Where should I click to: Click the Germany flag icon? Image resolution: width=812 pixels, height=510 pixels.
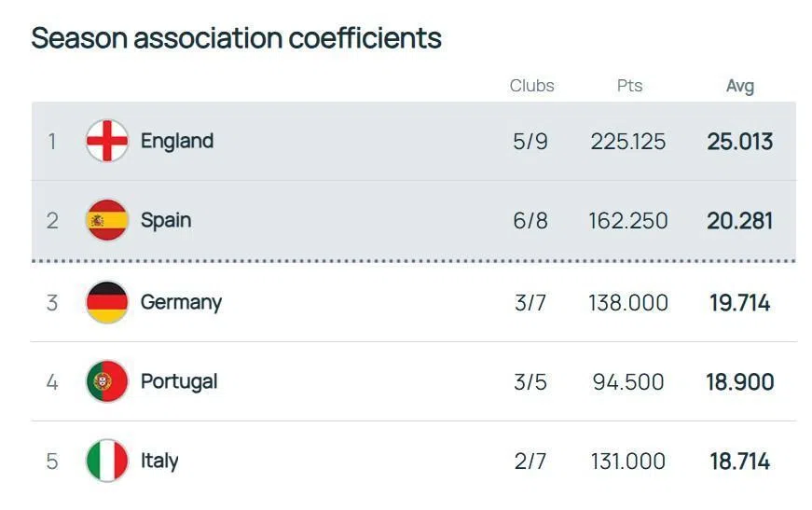107,302
